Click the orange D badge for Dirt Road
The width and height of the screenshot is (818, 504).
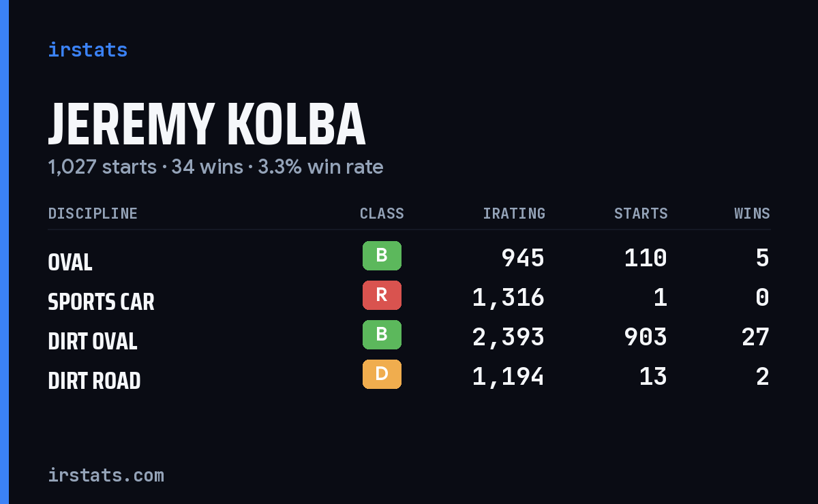[x=382, y=374]
